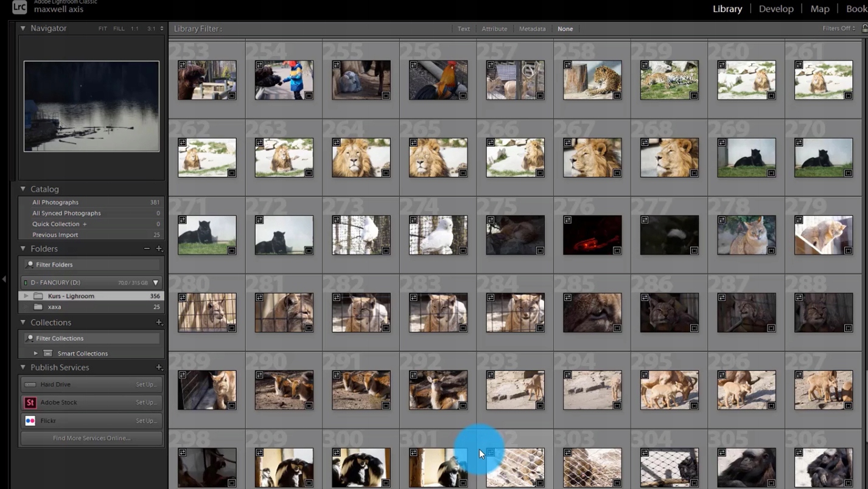Click the Flickr service icon
This screenshot has width=868, height=489.
tap(30, 421)
